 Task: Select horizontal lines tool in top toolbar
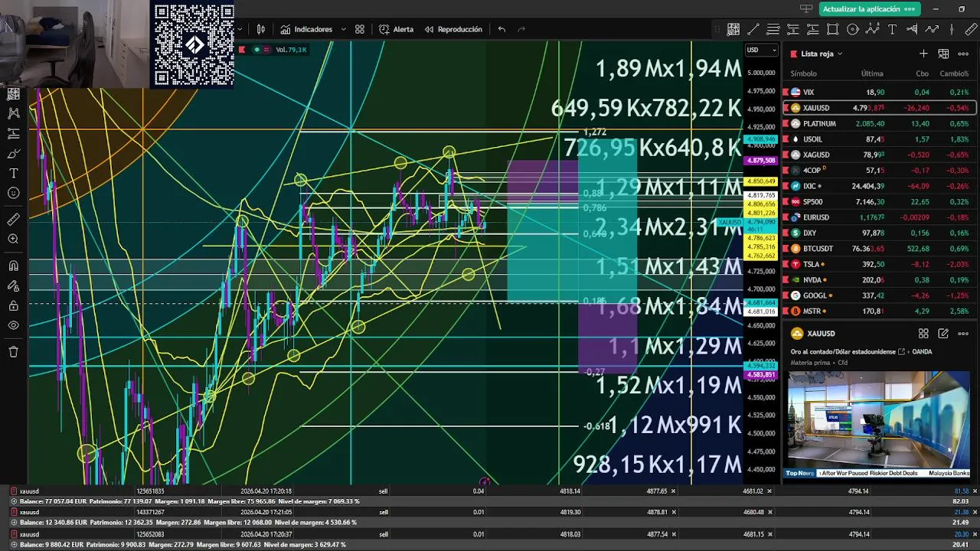point(773,29)
